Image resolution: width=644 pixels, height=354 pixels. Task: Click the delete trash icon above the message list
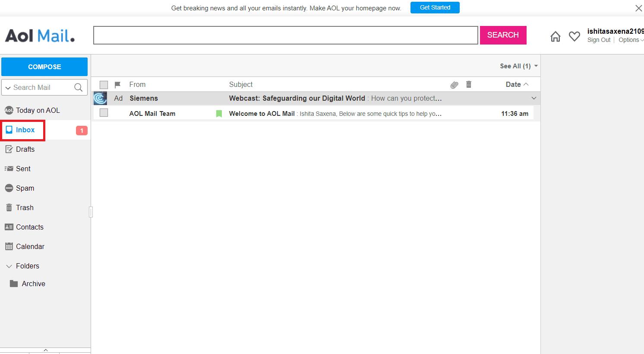click(469, 84)
